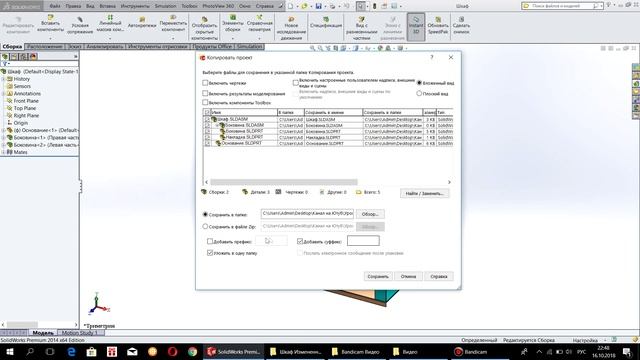Click Обзор button next to the folder path field
Screen dimensions: 640x360
click(x=370, y=214)
